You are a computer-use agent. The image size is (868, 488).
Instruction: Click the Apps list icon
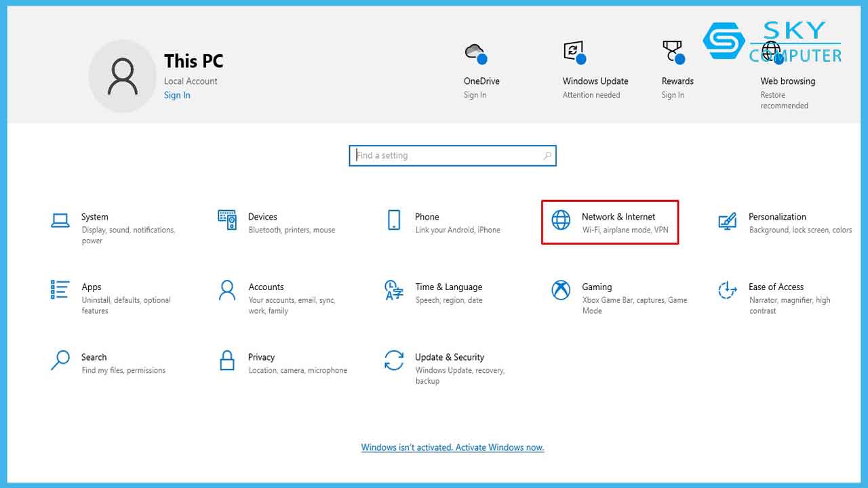pyautogui.click(x=60, y=290)
